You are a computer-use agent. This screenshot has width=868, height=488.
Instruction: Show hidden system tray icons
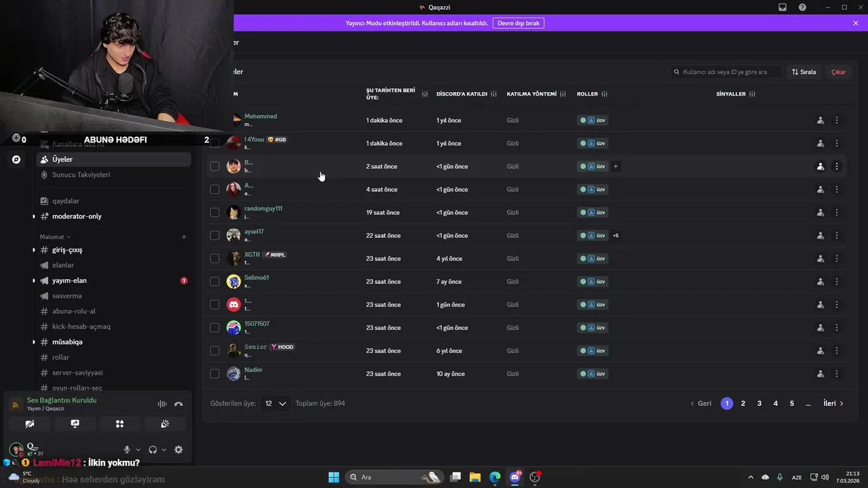coord(750,477)
